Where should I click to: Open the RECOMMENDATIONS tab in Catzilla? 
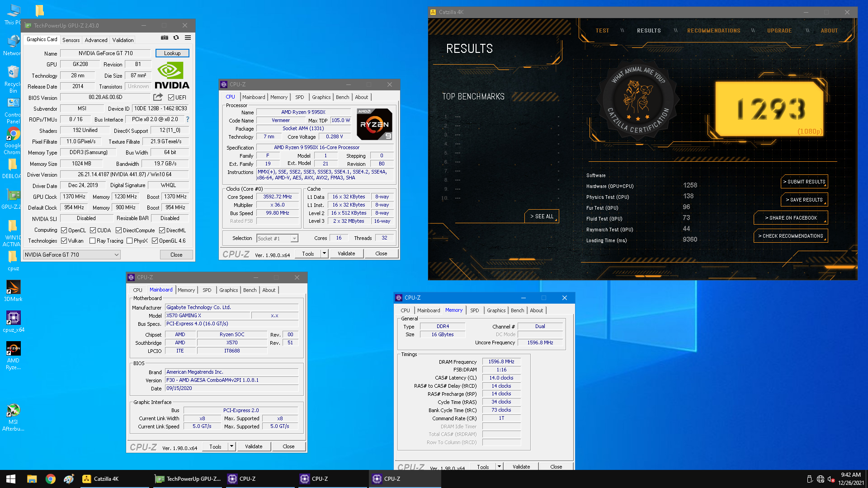click(714, 31)
